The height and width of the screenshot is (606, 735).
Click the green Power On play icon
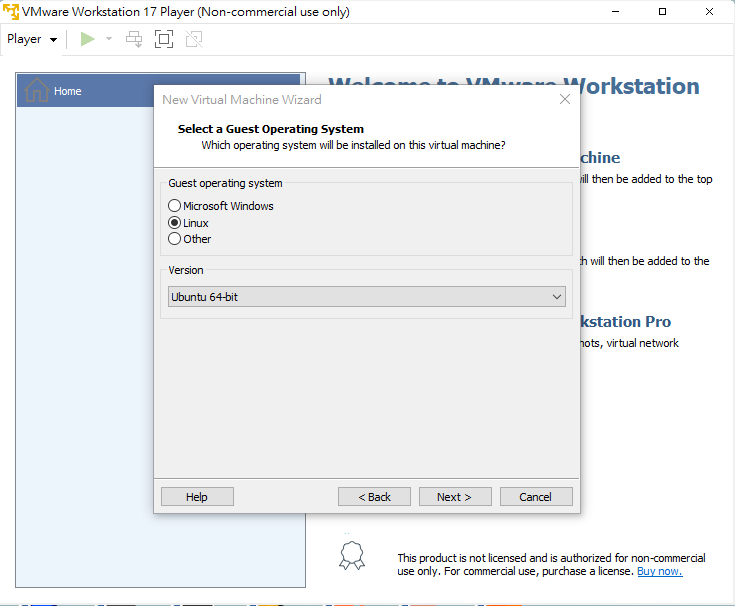(87, 39)
